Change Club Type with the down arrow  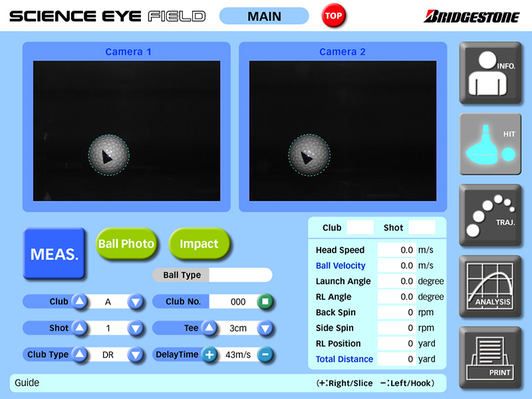tap(136, 354)
